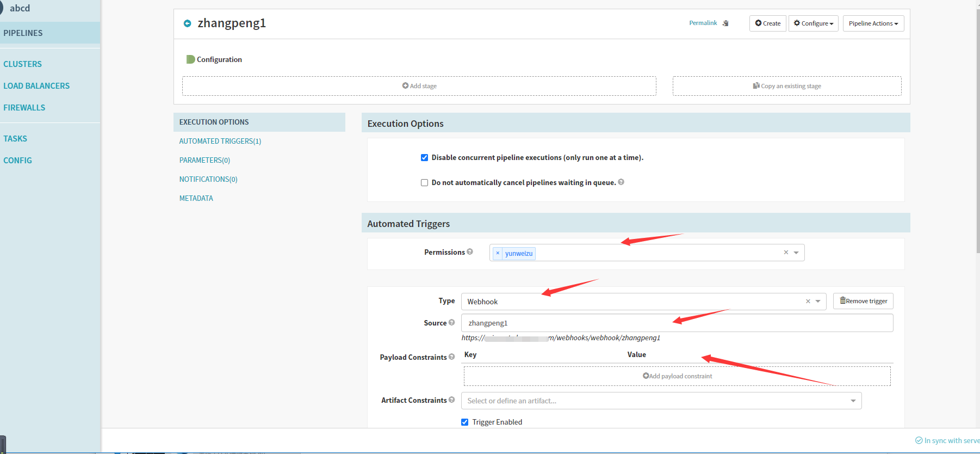This screenshot has height=454, width=980.
Task: Select the EXECUTION OPTIONS section tab
Action: click(259, 122)
